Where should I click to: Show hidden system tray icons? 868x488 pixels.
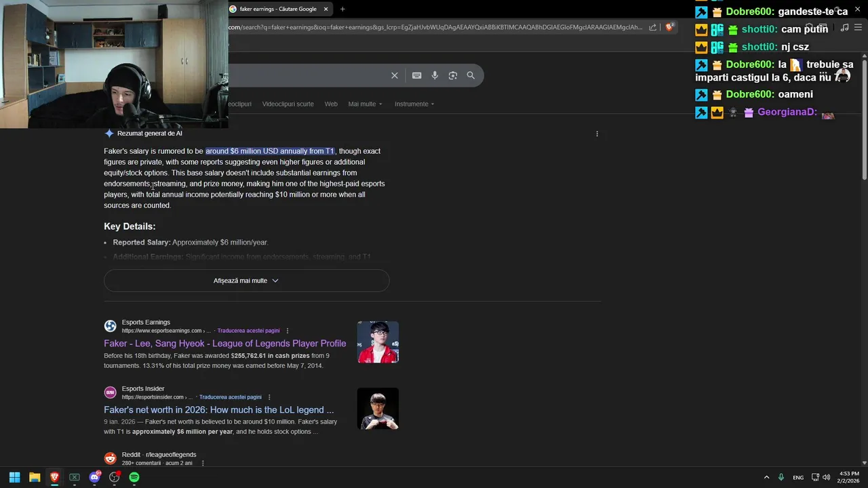766,477
